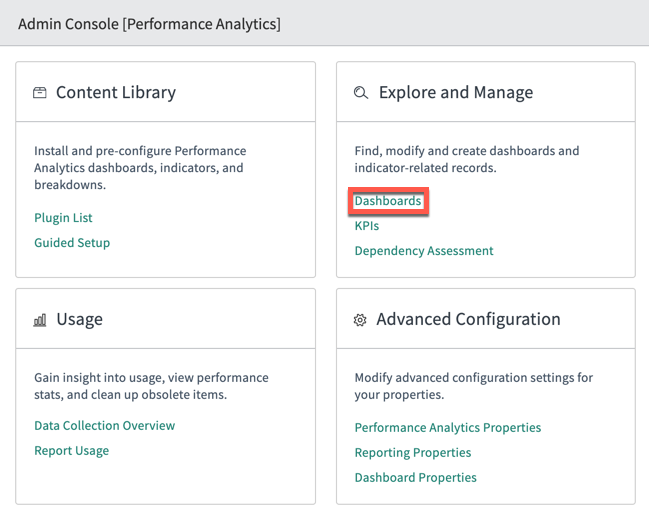Click the Explore and Manage heading
Image resolution: width=649 pixels, height=515 pixels.
point(456,92)
